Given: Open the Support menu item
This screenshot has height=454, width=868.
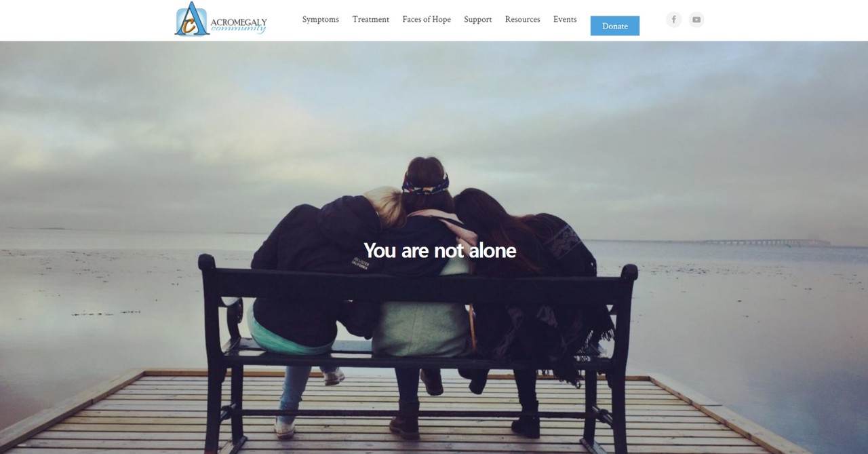Looking at the screenshot, I should [478, 20].
